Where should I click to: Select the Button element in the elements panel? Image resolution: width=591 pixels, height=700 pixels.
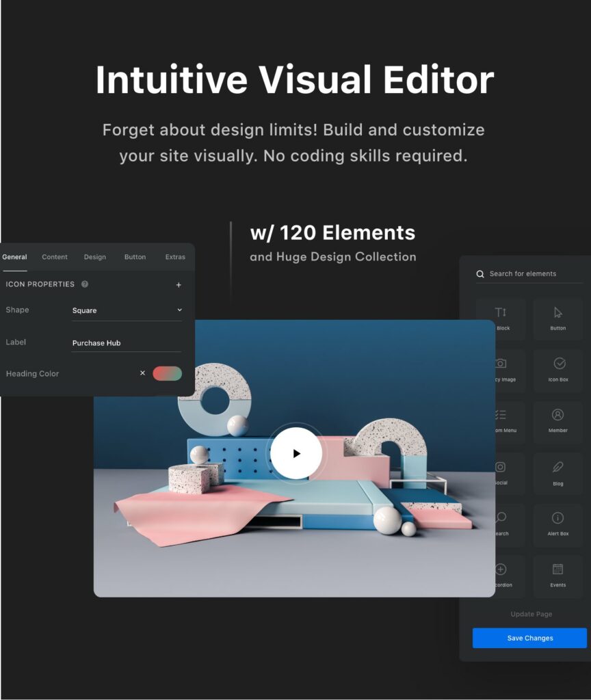tap(557, 318)
